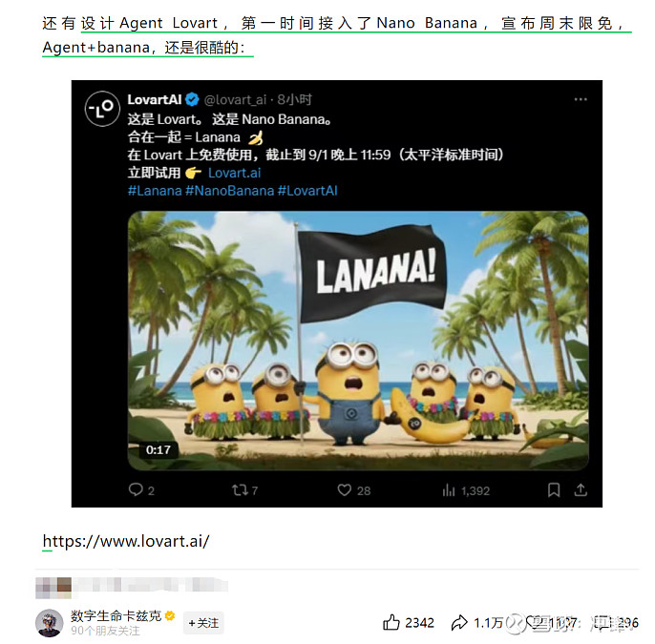Click the tweet share upload icon
This screenshot has width=655, height=644.
[x=581, y=489]
